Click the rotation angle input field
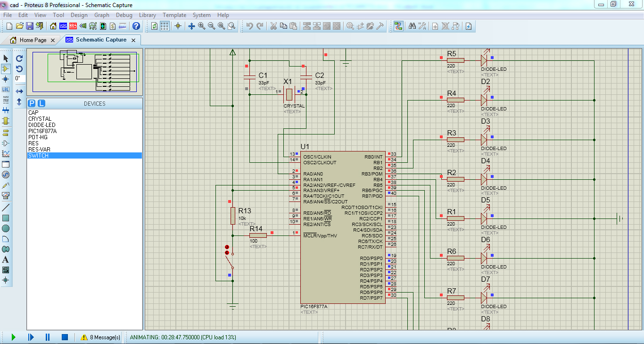Viewport: 644px width, 344px height. (x=19, y=78)
